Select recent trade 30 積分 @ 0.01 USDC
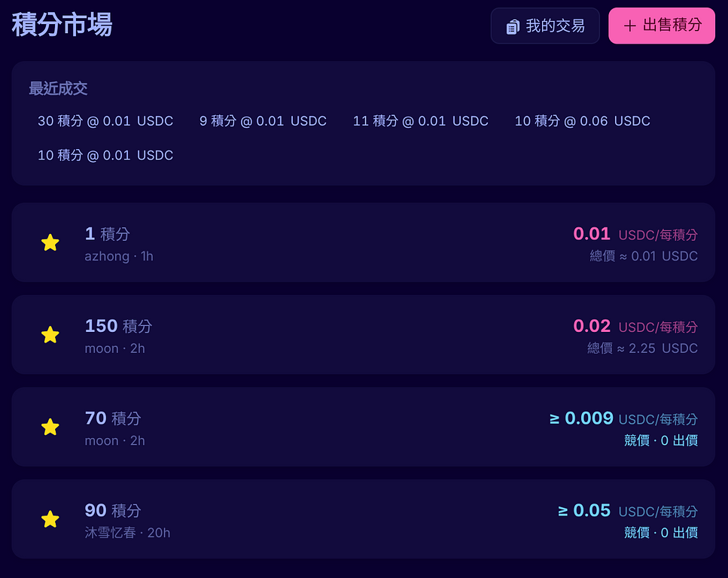This screenshot has width=728, height=578. click(105, 121)
